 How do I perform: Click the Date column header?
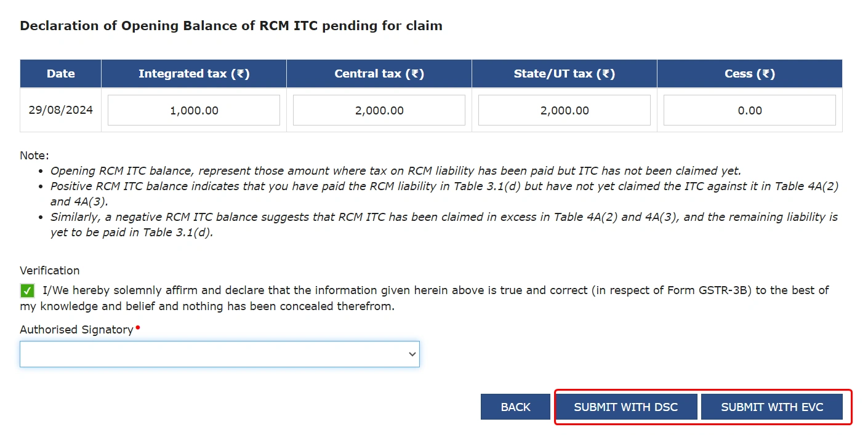tap(60, 73)
